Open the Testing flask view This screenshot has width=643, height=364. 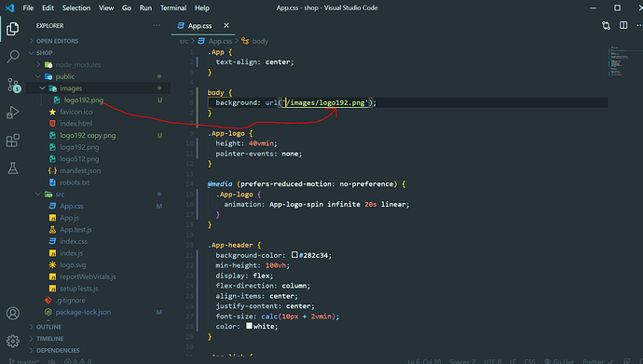[x=13, y=168]
